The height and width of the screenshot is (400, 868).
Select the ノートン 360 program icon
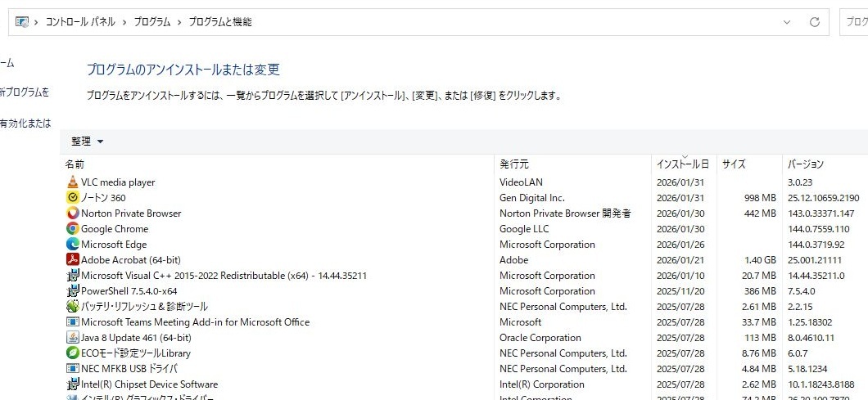73,198
